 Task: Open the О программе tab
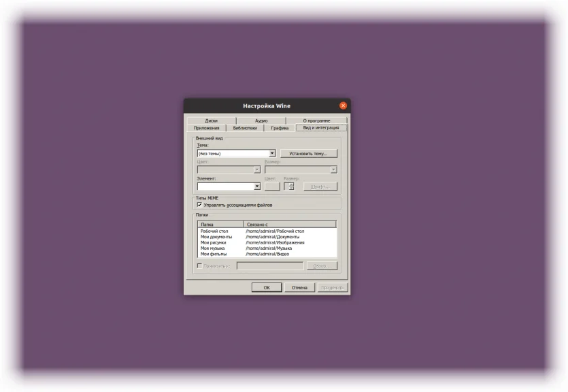pyautogui.click(x=316, y=120)
